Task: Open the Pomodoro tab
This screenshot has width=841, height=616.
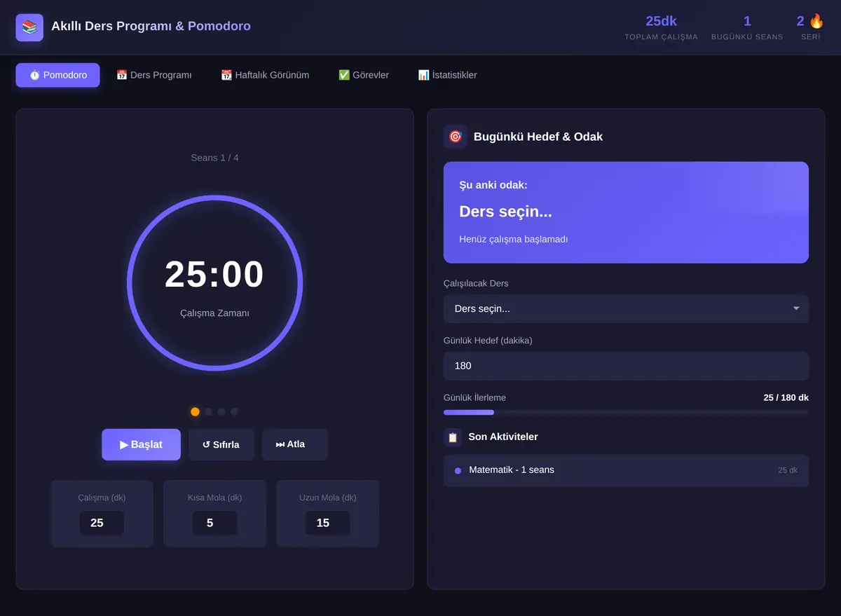Action: [57, 75]
